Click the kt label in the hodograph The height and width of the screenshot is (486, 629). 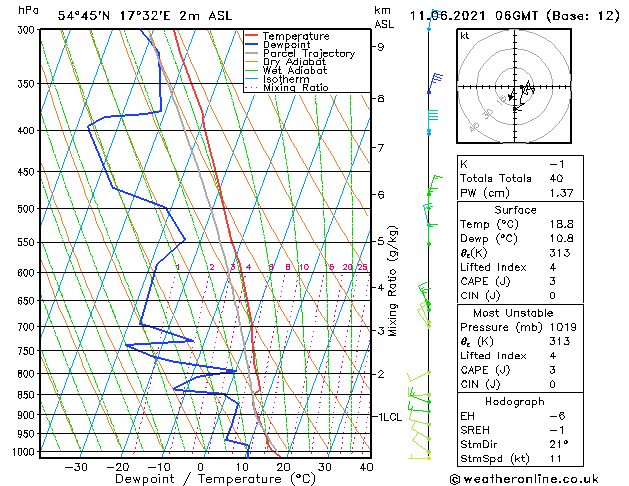(x=465, y=36)
